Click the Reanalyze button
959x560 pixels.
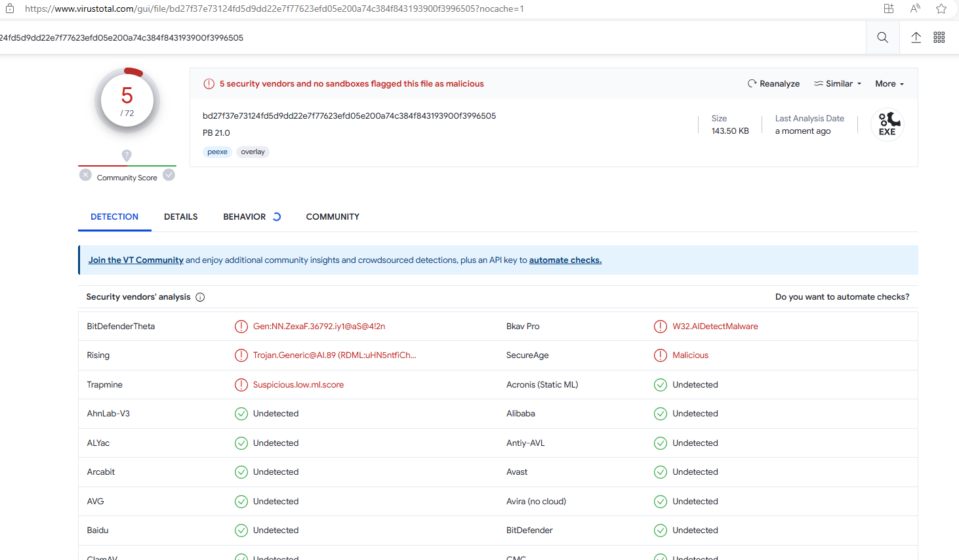(x=773, y=84)
